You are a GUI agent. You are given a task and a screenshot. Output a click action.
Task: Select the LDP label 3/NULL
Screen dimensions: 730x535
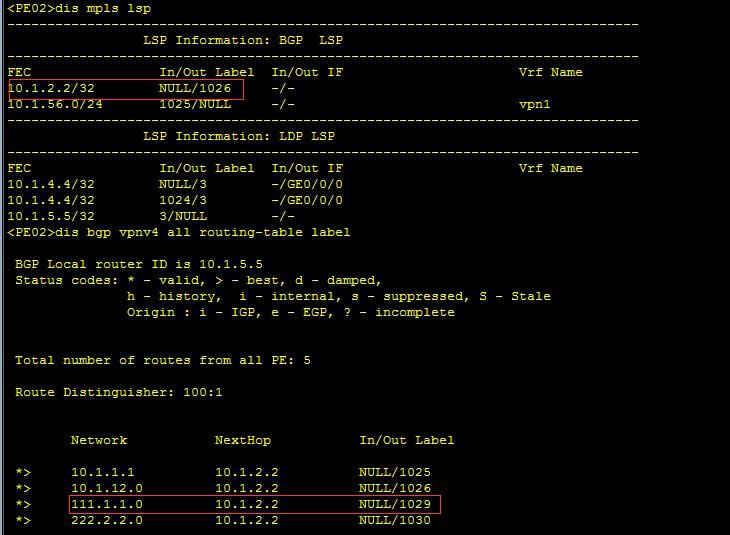point(182,216)
